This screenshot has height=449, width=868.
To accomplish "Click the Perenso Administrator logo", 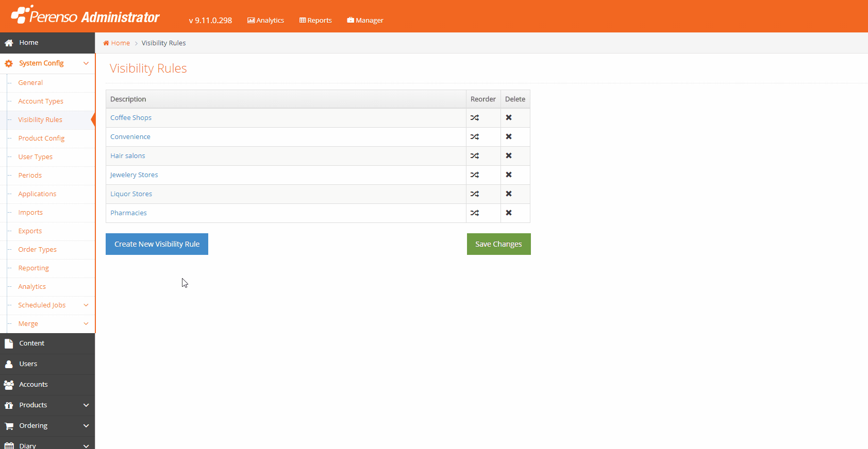I will pyautogui.click(x=86, y=15).
